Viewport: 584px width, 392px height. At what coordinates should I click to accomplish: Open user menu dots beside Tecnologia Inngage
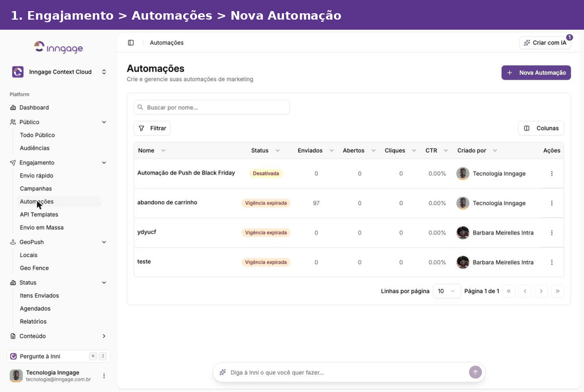coord(104,376)
